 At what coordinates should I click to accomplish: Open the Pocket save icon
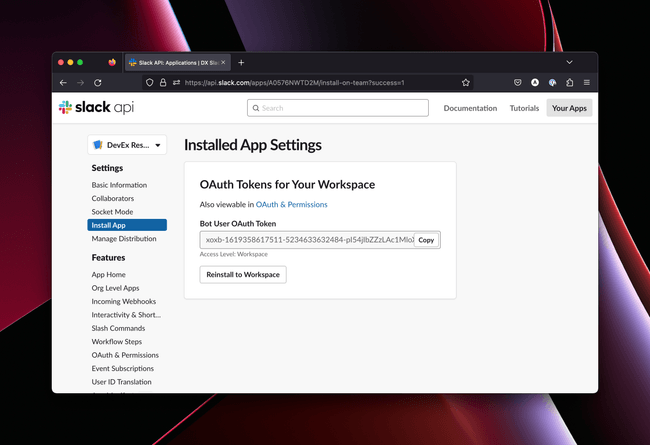click(517, 83)
